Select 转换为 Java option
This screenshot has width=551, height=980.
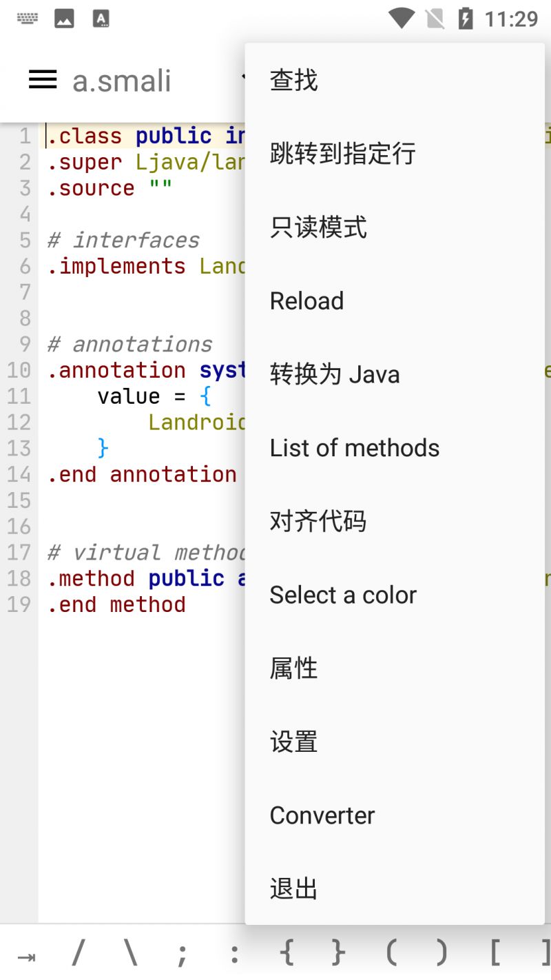[395, 374]
